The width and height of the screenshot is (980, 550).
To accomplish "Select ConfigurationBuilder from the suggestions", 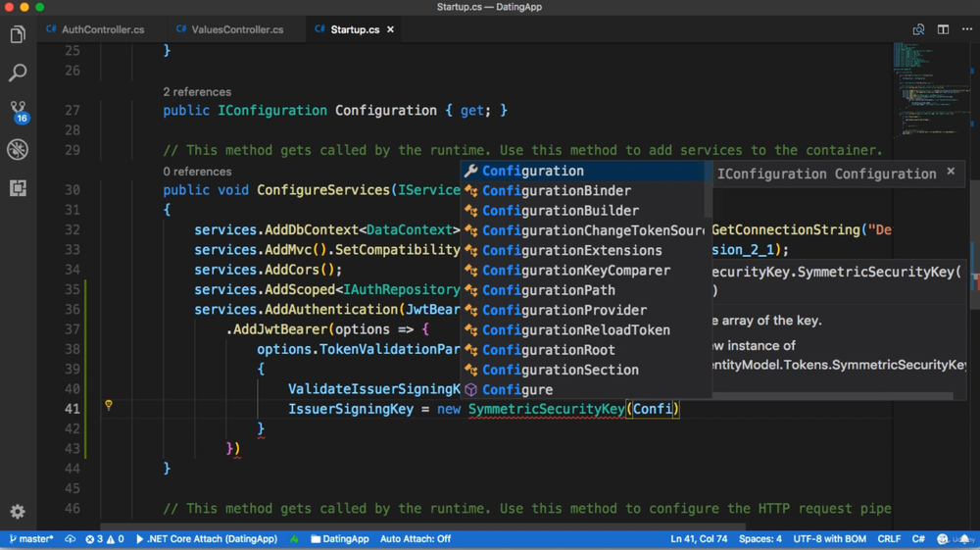I will [560, 211].
